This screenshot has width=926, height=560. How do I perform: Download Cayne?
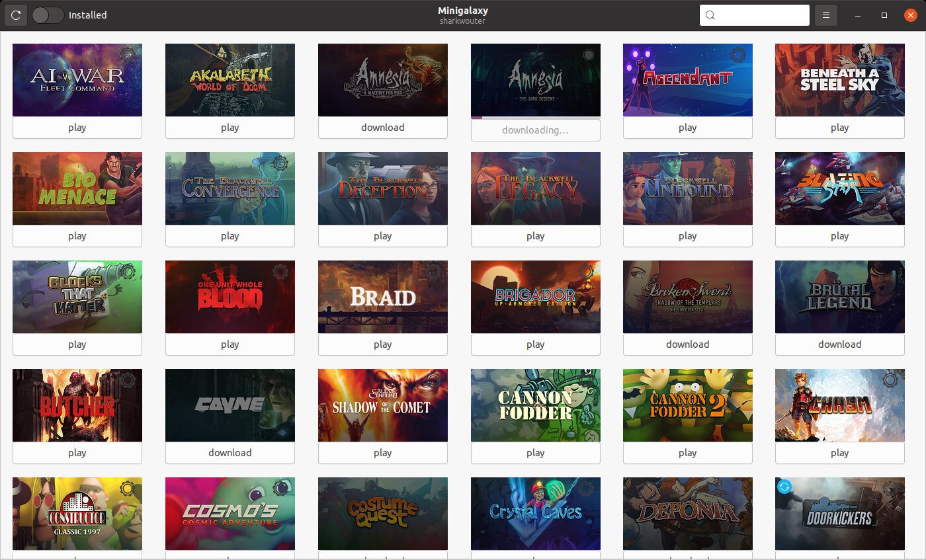[230, 453]
